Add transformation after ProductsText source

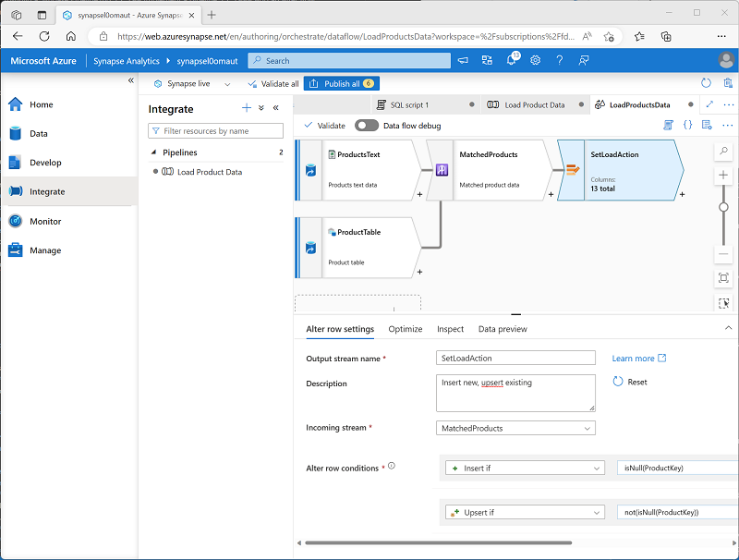419,194
